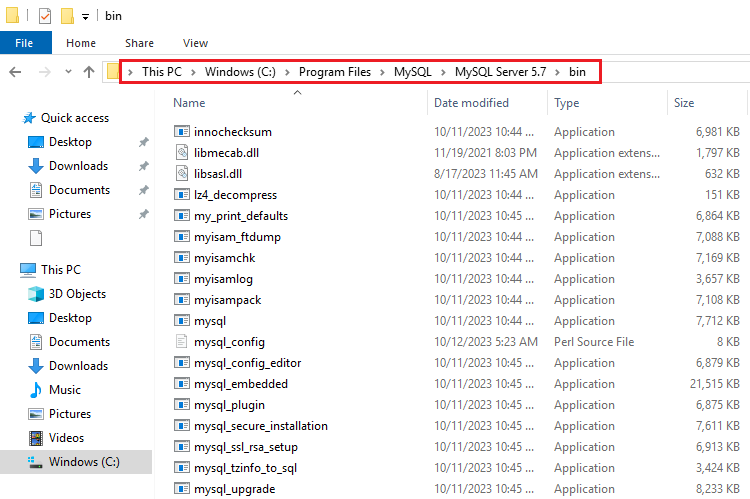Expand chevron after This PC breadcrumb
The width and height of the screenshot is (750, 499).
coord(193,72)
